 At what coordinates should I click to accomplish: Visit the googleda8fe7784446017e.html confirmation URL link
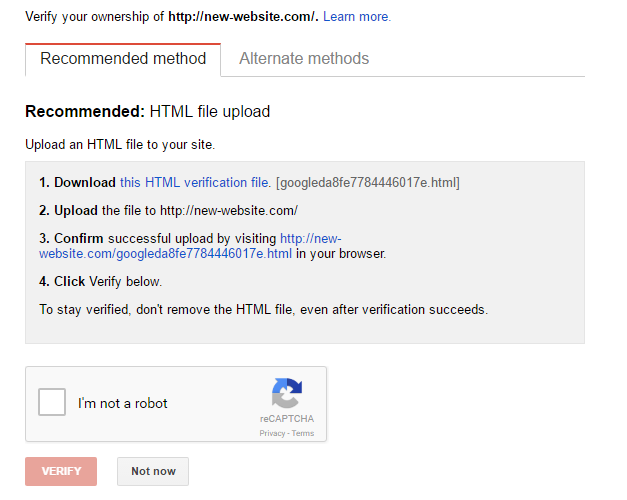coord(190,246)
